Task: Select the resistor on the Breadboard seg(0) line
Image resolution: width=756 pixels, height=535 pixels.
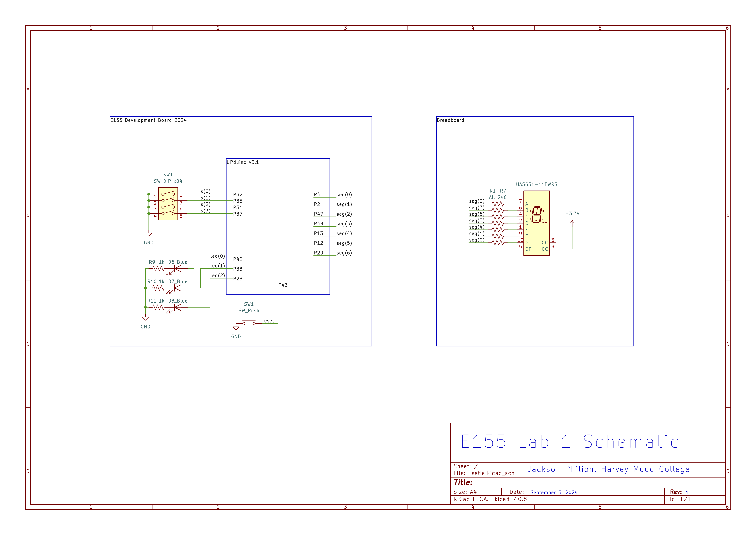Action: pos(498,243)
